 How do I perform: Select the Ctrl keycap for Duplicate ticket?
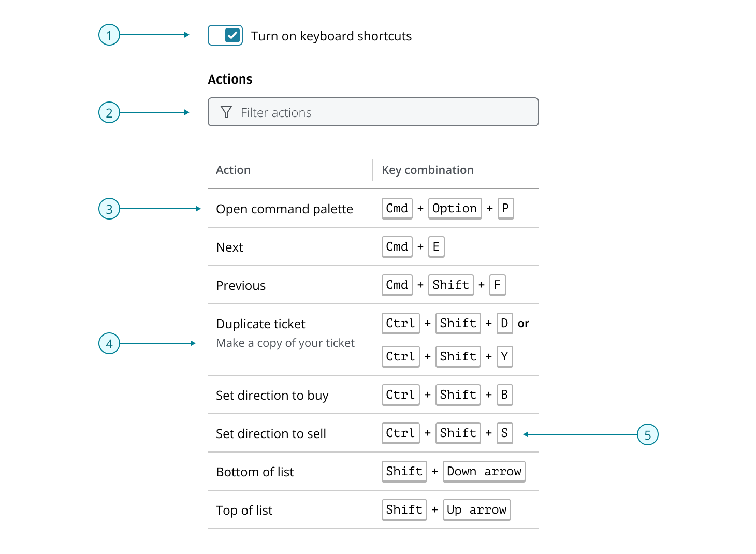tap(400, 323)
